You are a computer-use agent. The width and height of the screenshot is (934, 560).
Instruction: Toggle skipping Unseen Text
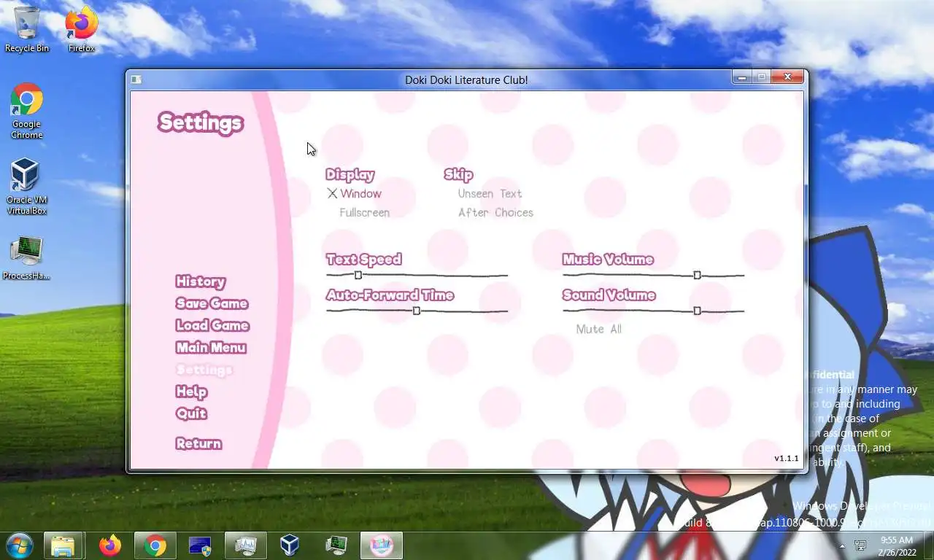490,194
